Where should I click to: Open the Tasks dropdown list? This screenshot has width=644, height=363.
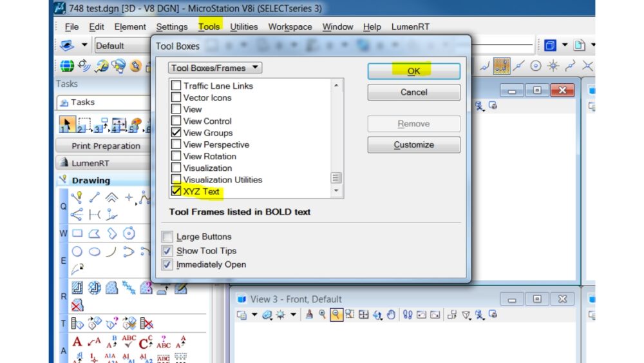pyautogui.click(x=103, y=102)
